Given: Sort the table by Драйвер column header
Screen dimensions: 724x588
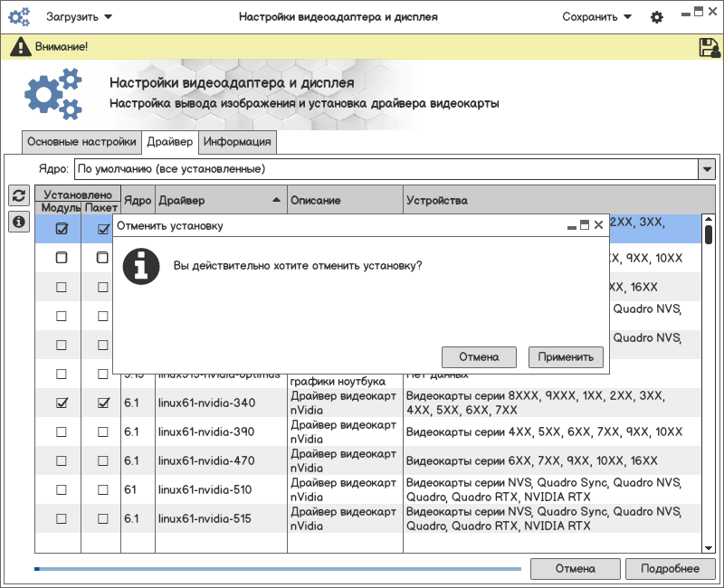Looking at the screenshot, I should 220,200.
